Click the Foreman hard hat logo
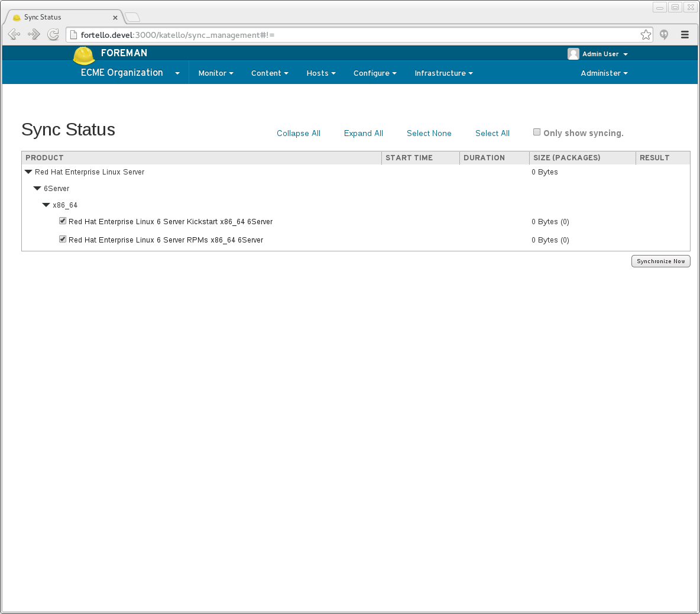The width and height of the screenshot is (700, 614). pos(84,56)
